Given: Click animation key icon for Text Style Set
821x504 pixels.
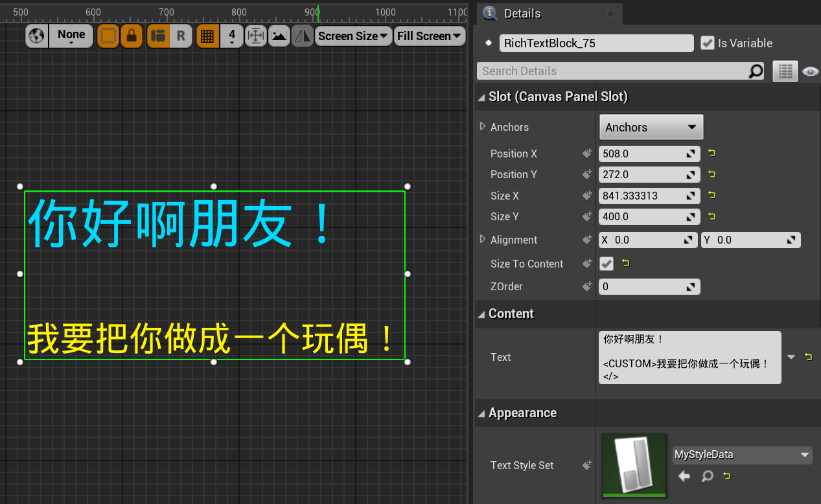Looking at the screenshot, I should coord(587,465).
